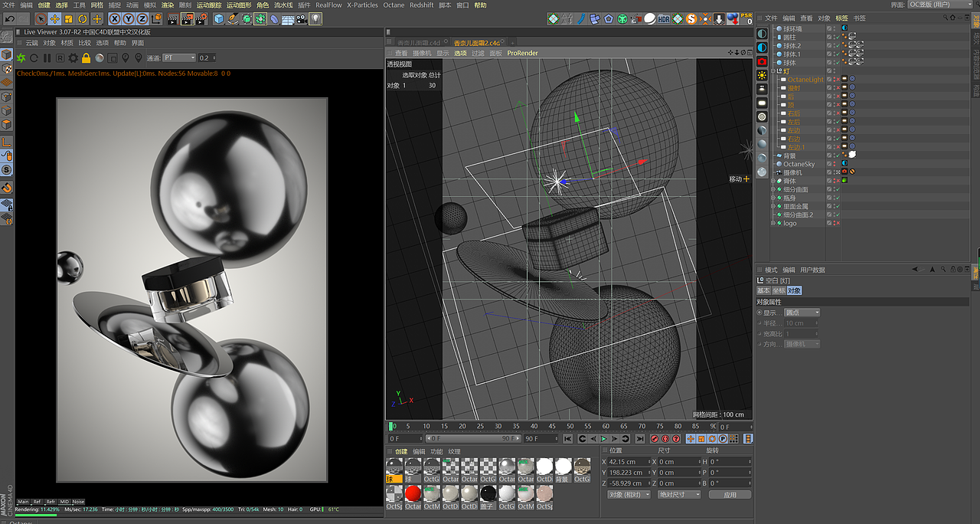The height and width of the screenshot is (524, 980).
Task: Toggle Z axis lock
Action: click(x=143, y=19)
